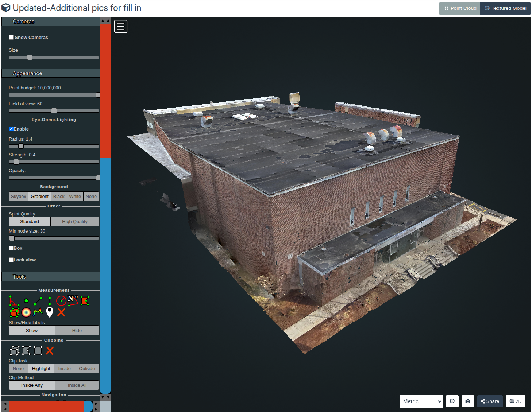Select the clipping volume box tool
The width and height of the screenshot is (532, 412).
[15, 351]
